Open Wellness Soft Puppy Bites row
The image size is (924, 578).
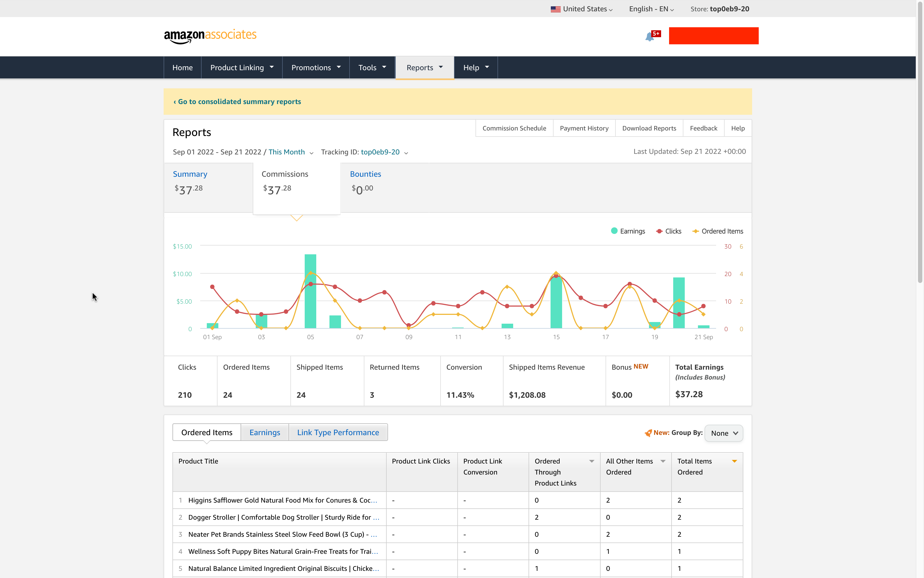(x=458, y=551)
